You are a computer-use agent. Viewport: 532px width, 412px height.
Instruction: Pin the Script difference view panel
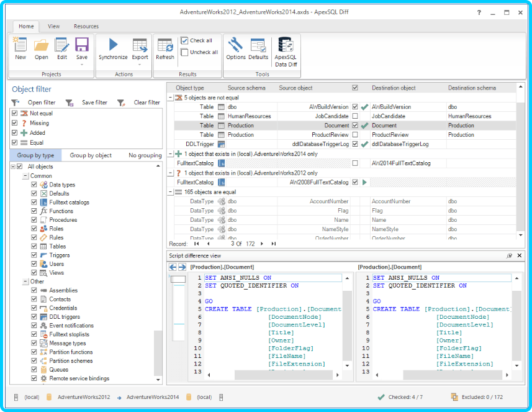509,255
